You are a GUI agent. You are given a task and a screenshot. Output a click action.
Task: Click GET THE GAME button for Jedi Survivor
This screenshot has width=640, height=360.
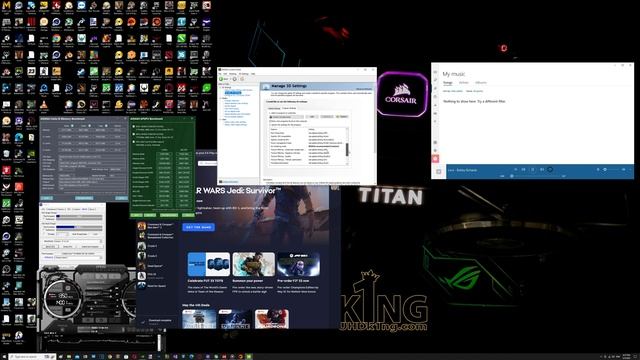(198, 227)
